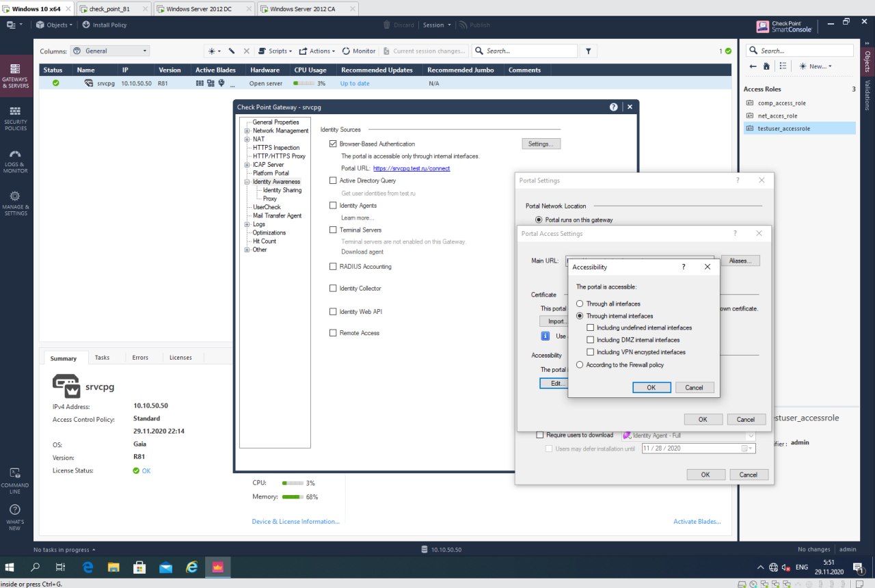Viewport: 875px width, 588px height.
Task: Check Including undefined internal interfaces
Action: 591,328
